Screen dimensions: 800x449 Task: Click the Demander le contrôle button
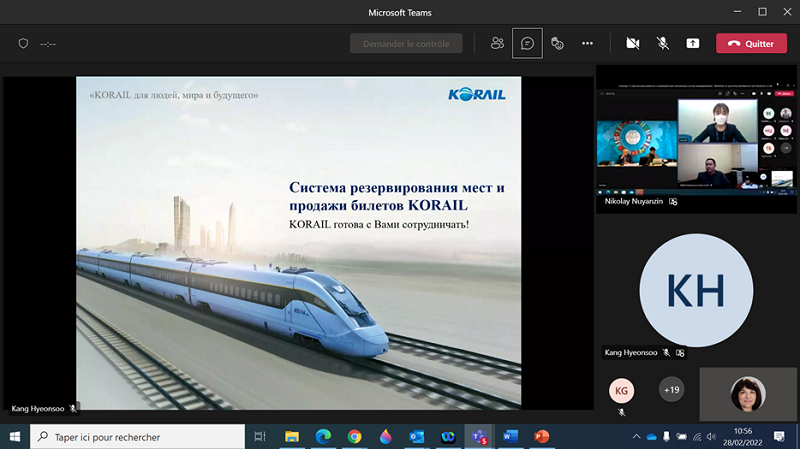[x=406, y=44]
